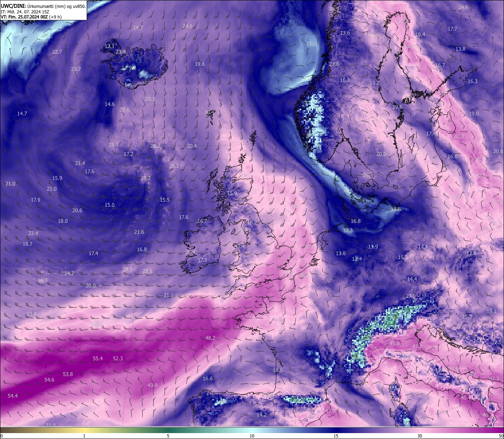Viewport: 504px width, 439px height.
Task: Click the 17.7 value label
Action: [x=452, y=29]
